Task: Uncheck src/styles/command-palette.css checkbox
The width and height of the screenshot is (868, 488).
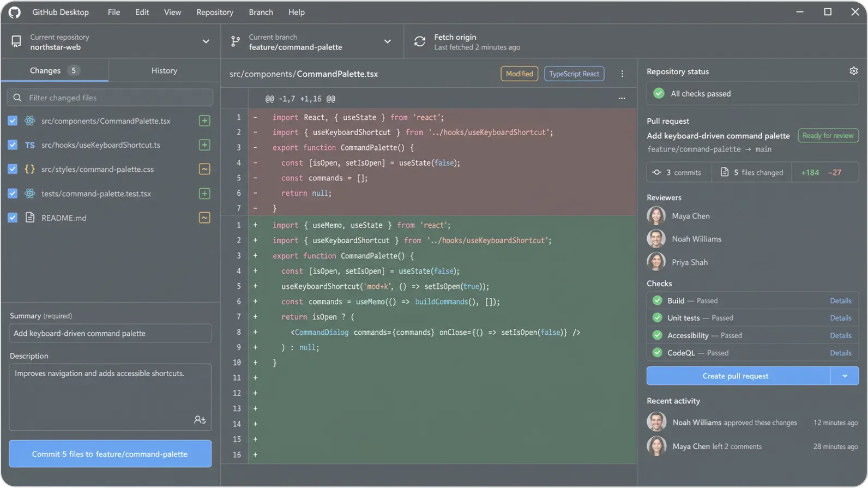Action: (x=13, y=169)
